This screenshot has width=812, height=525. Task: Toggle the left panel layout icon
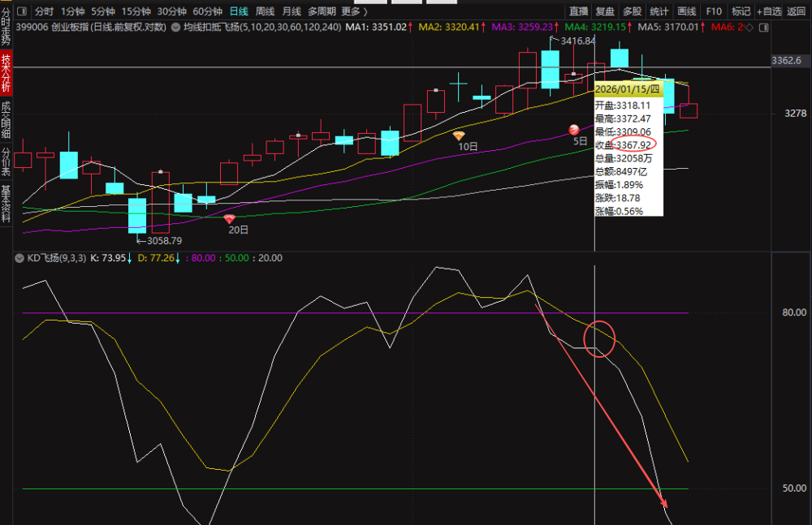(22, 11)
